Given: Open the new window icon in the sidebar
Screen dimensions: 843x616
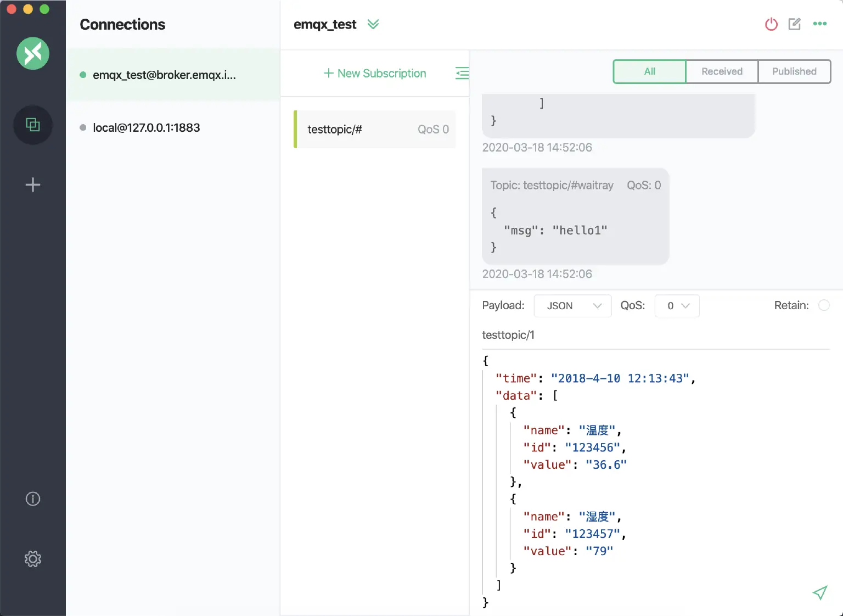Looking at the screenshot, I should tap(33, 125).
